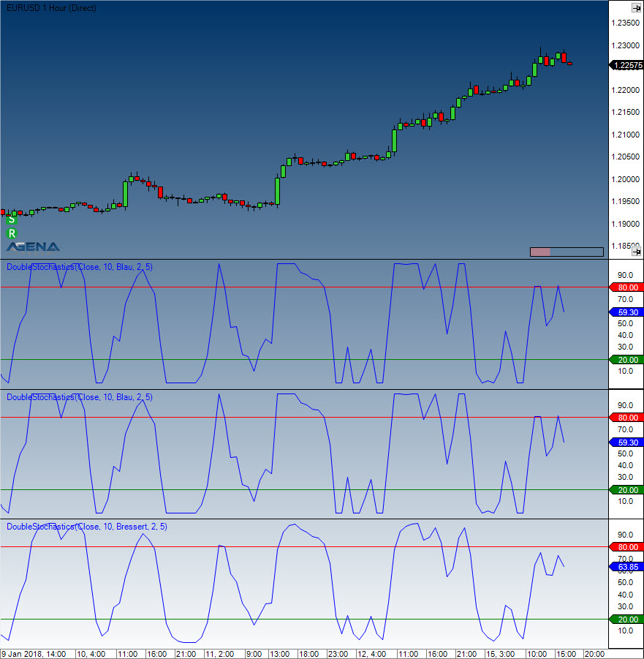Click green 20.00 marker in first indicator panel
The height and width of the screenshot is (659, 644).
coord(626,359)
